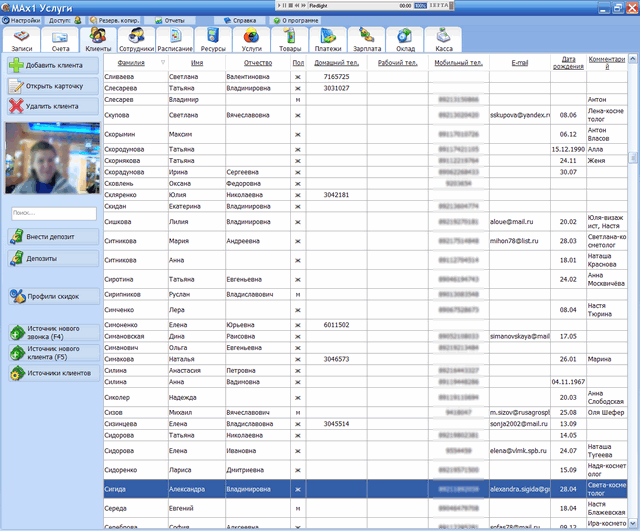Viewport: 640px width, 531px height.
Task: Select the Скупова surname cell
Action: 136,115
